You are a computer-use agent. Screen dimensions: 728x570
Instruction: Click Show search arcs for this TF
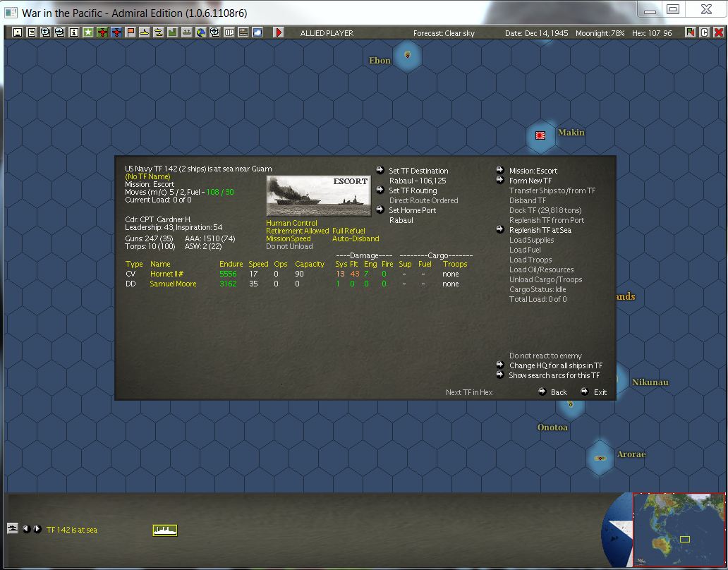tap(554, 375)
